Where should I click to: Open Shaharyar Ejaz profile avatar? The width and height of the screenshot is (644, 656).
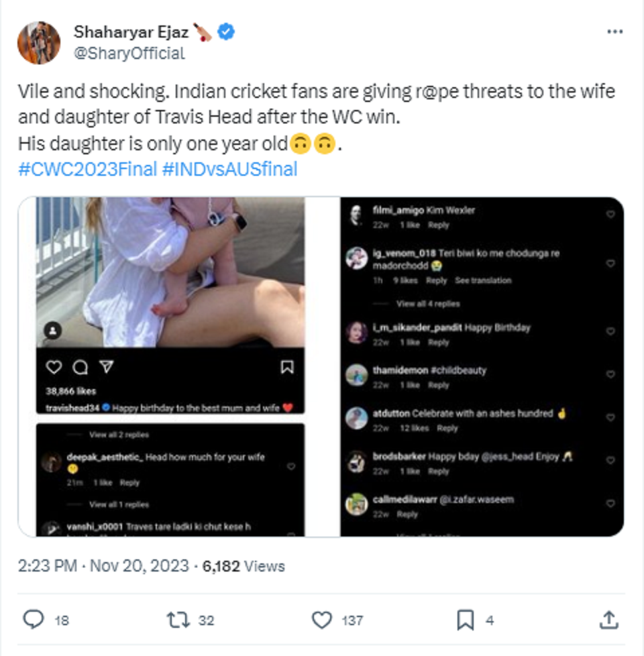point(39,43)
